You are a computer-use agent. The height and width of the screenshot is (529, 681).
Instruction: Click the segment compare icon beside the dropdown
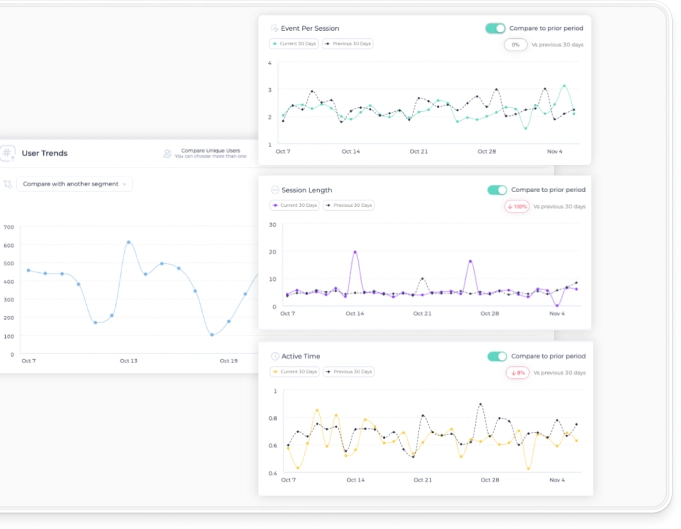8,184
